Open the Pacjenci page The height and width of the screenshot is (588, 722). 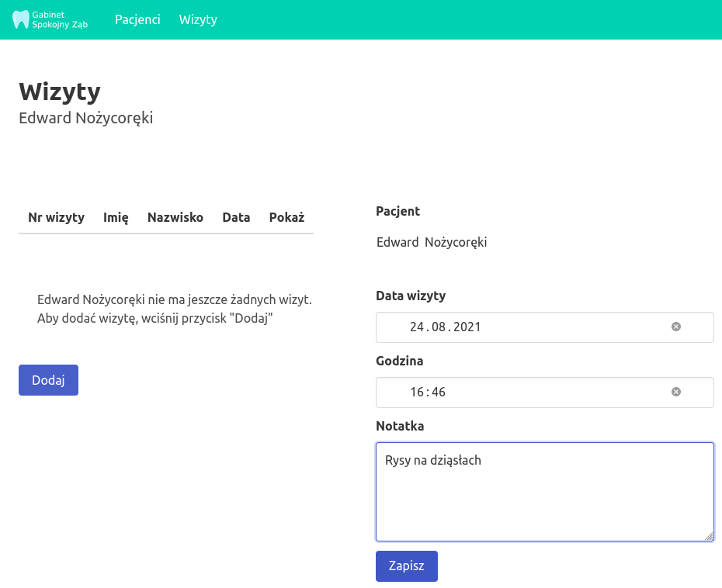coord(137,19)
